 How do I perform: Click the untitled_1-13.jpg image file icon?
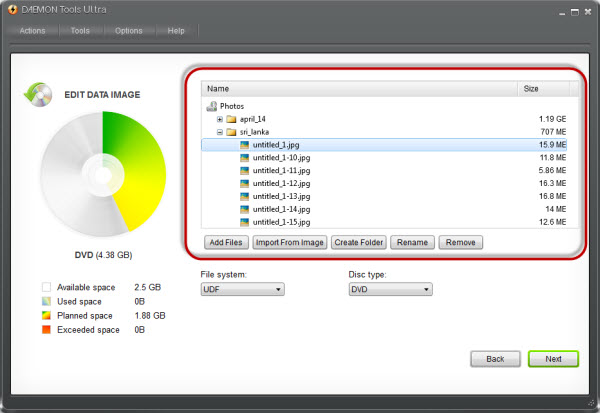(245, 196)
